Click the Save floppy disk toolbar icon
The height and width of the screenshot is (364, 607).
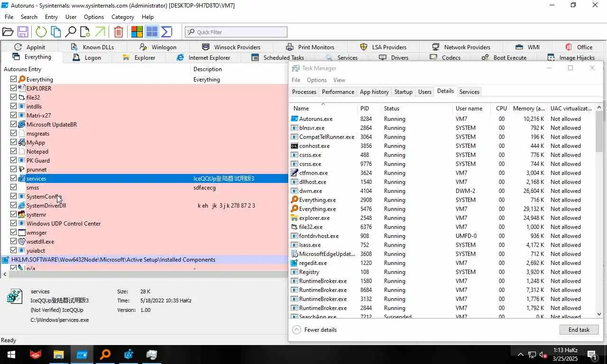(x=22, y=32)
